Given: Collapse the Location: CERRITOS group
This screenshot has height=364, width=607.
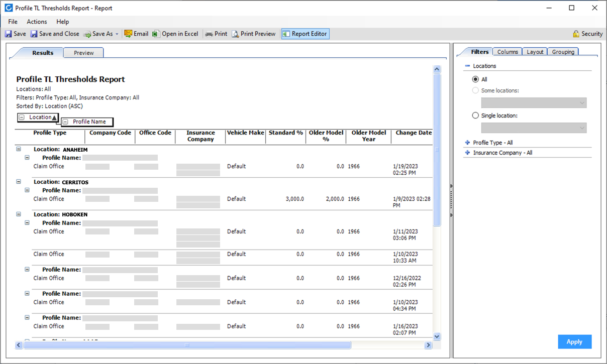Looking at the screenshot, I should [19, 182].
